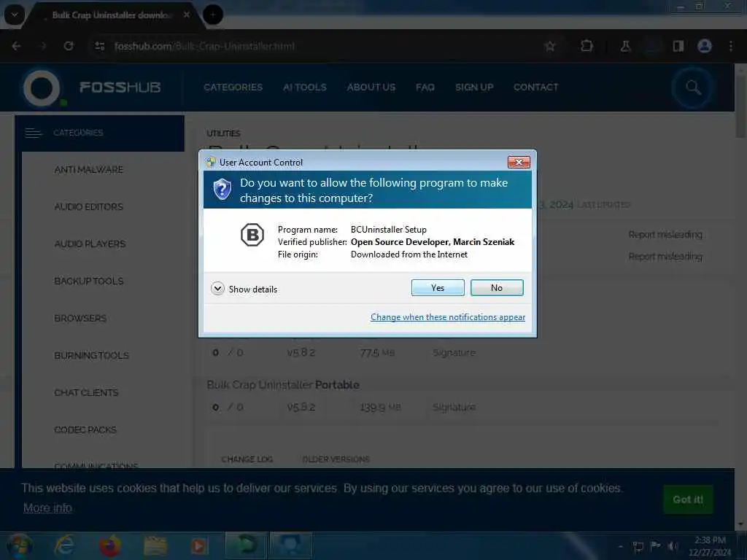Accept cookies with Got it! button
The height and width of the screenshot is (560, 747).
coord(688,499)
